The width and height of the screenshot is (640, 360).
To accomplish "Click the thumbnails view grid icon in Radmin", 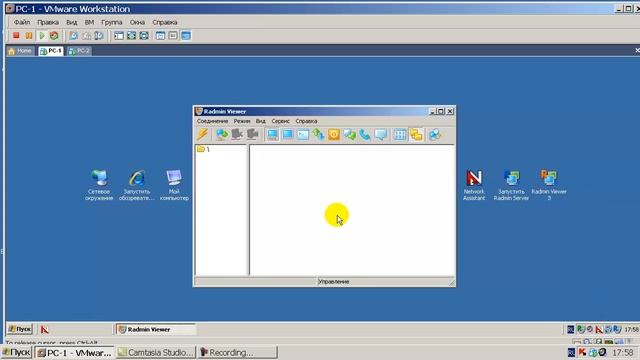I will pyautogui.click(x=400, y=134).
